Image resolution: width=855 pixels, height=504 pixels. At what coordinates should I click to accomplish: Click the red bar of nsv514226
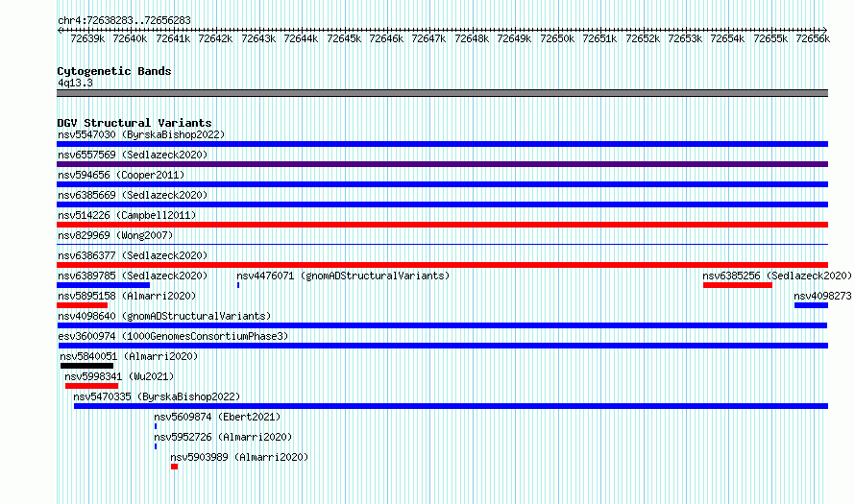pos(442,225)
